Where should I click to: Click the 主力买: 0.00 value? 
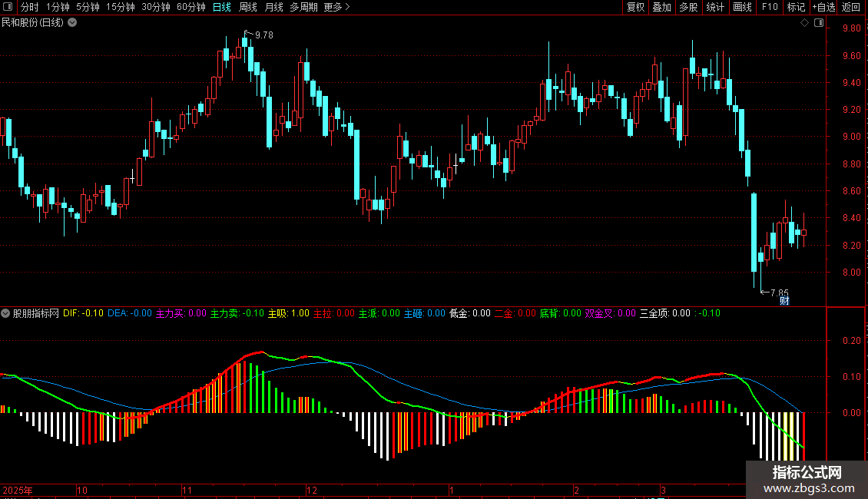181,313
